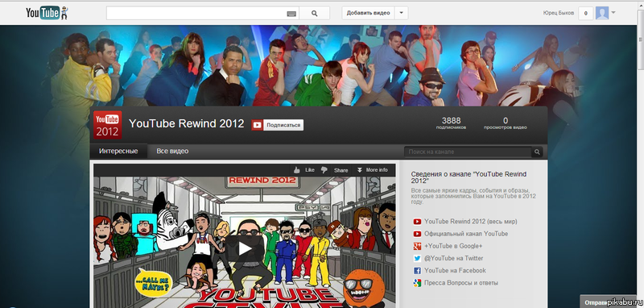
Task: Open the Юрец Быков account name
Action: click(558, 13)
